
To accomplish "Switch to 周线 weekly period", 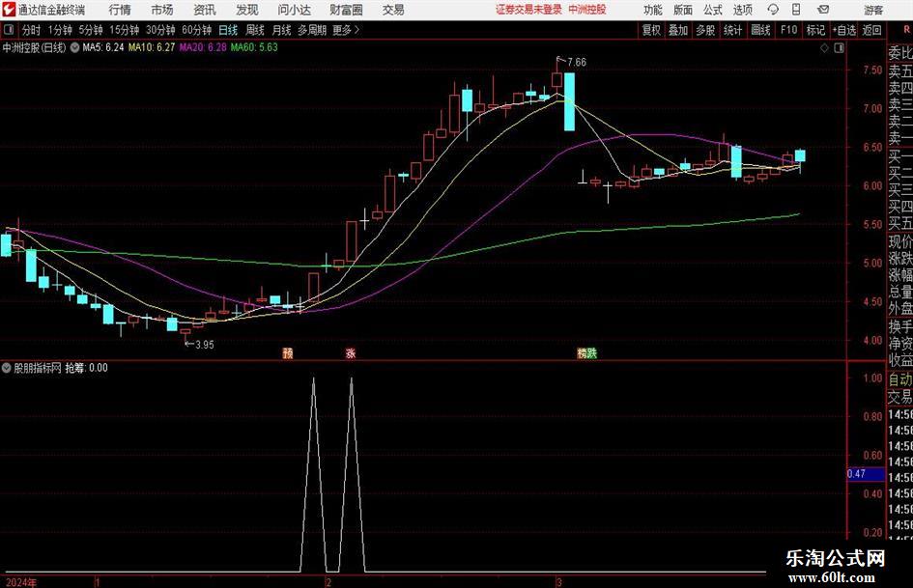I will pyautogui.click(x=255, y=30).
